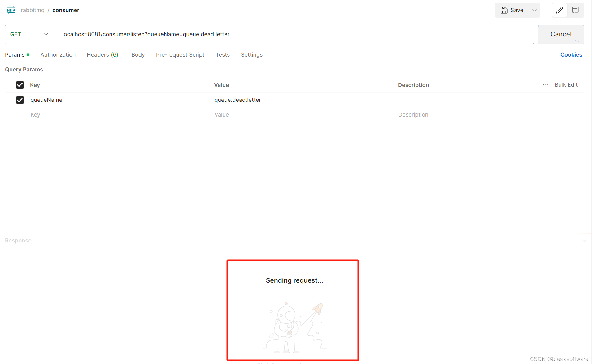Open the three-dots column options menu
Screen dimensions: 593x364
[x=545, y=85]
